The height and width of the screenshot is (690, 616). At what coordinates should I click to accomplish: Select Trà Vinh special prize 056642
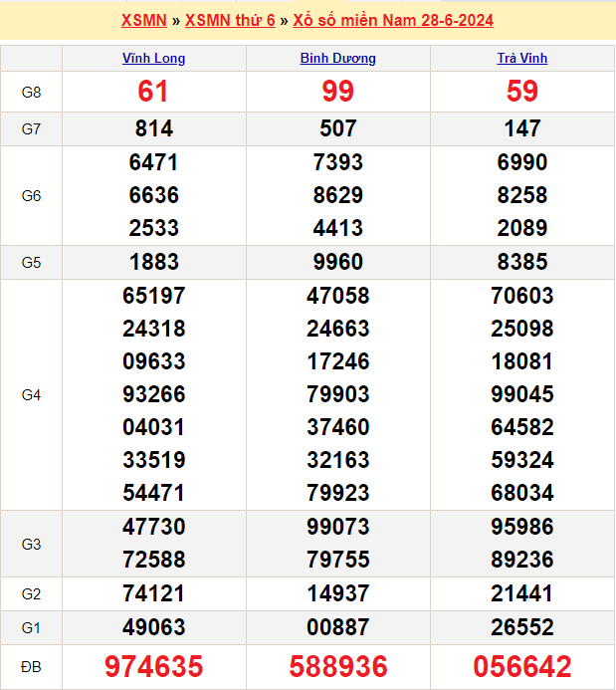(521, 666)
